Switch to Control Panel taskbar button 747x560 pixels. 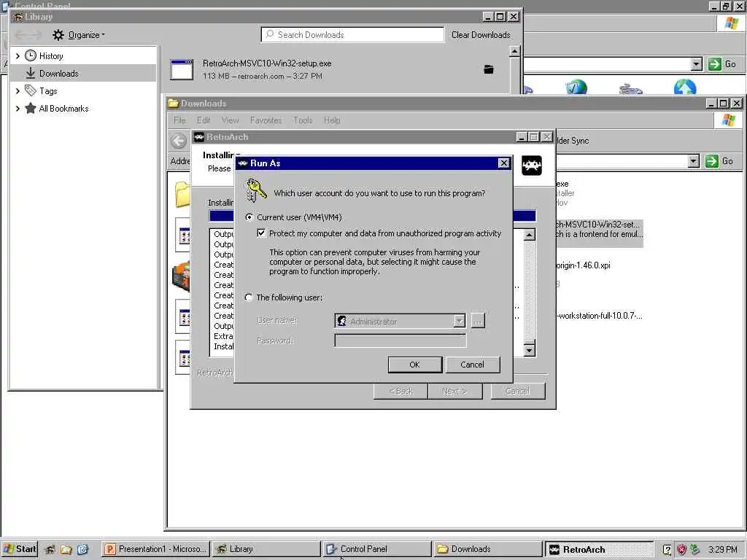click(376, 549)
